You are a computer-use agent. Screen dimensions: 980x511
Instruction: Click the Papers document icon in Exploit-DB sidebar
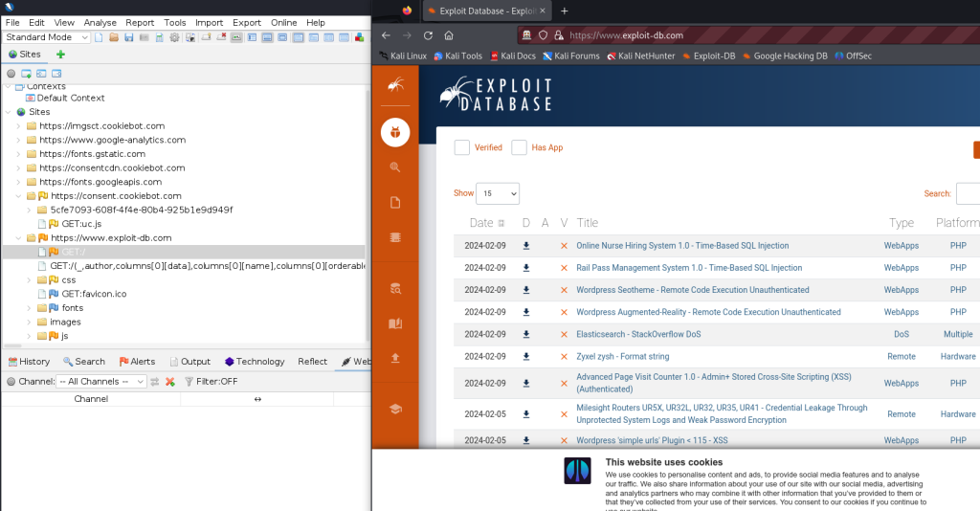(x=395, y=203)
